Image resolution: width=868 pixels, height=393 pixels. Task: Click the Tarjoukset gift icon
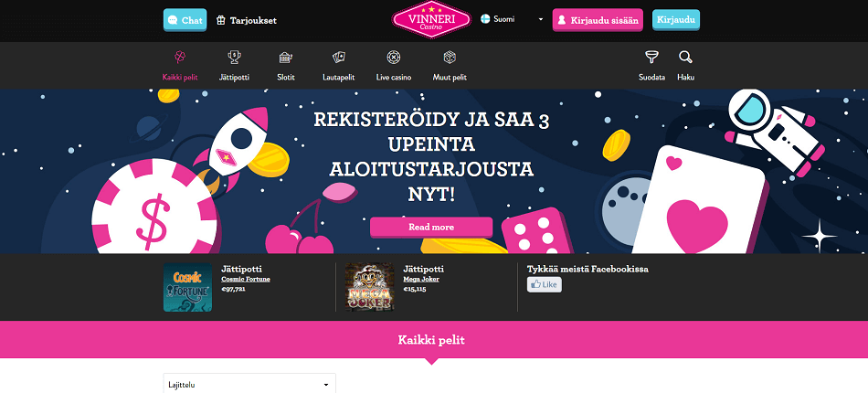(x=221, y=20)
